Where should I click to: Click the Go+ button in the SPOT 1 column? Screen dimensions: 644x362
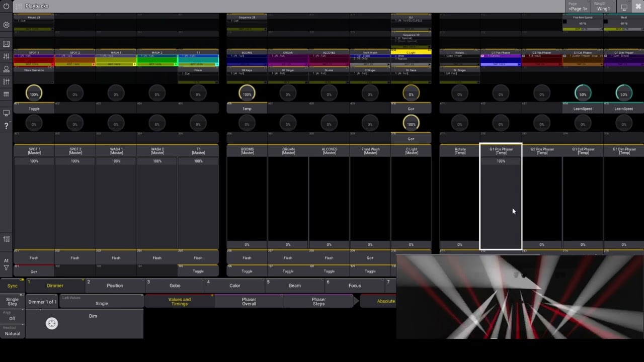tap(34, 271)
